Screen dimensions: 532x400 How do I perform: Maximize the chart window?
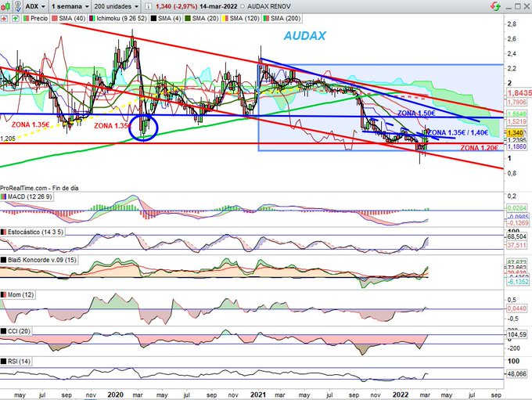tap(517, 6)
